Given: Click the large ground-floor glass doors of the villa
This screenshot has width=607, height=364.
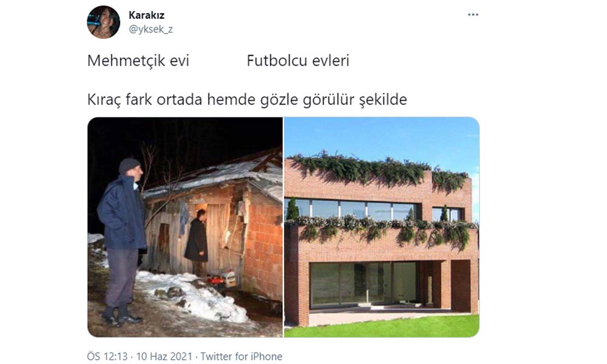Looking at the screenshot, I should (x=364, y=283).
